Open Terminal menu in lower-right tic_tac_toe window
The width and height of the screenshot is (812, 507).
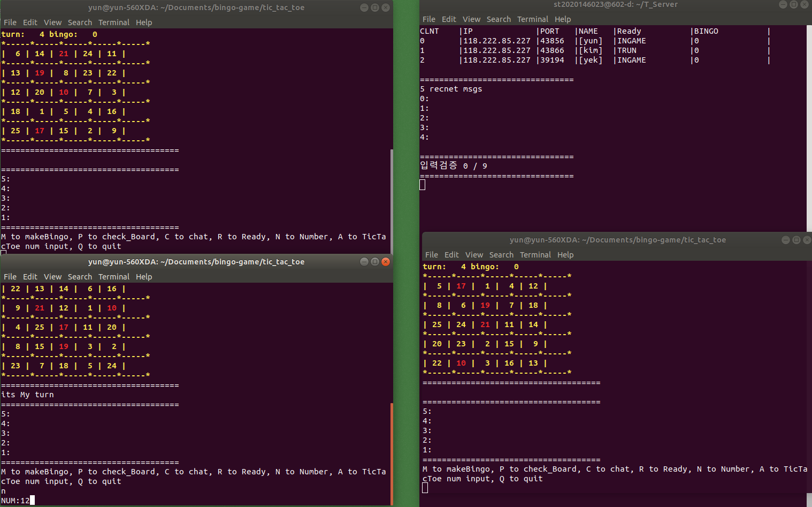(x=535, y=255)
